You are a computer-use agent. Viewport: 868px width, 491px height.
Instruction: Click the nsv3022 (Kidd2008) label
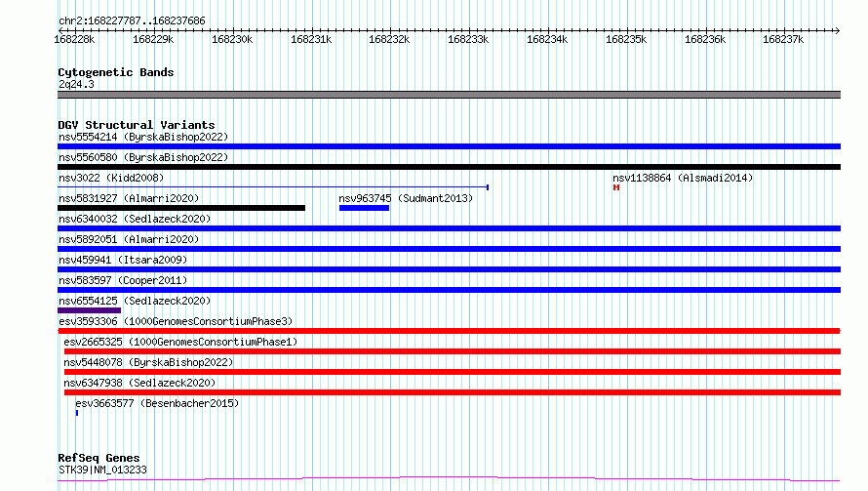click(x=111, y=178)
